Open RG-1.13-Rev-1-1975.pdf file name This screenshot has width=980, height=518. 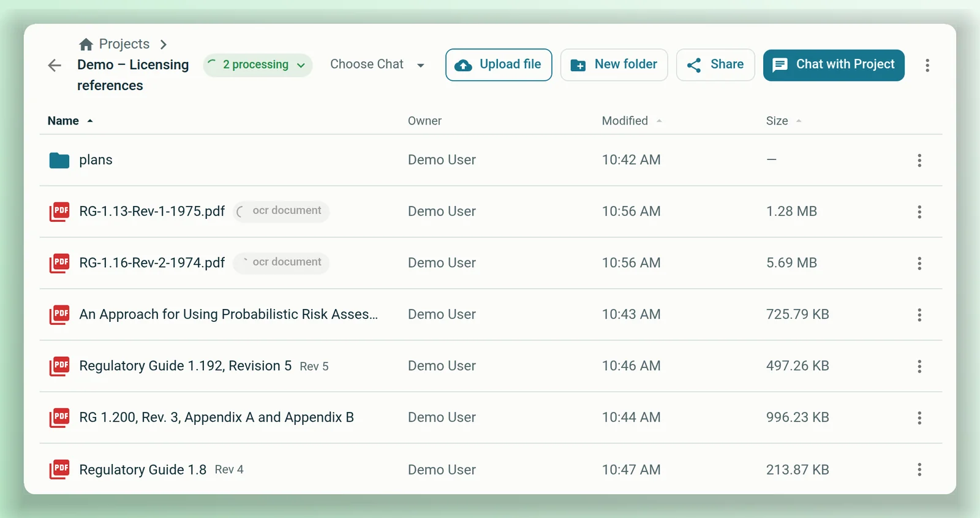(x=152, y=211)
